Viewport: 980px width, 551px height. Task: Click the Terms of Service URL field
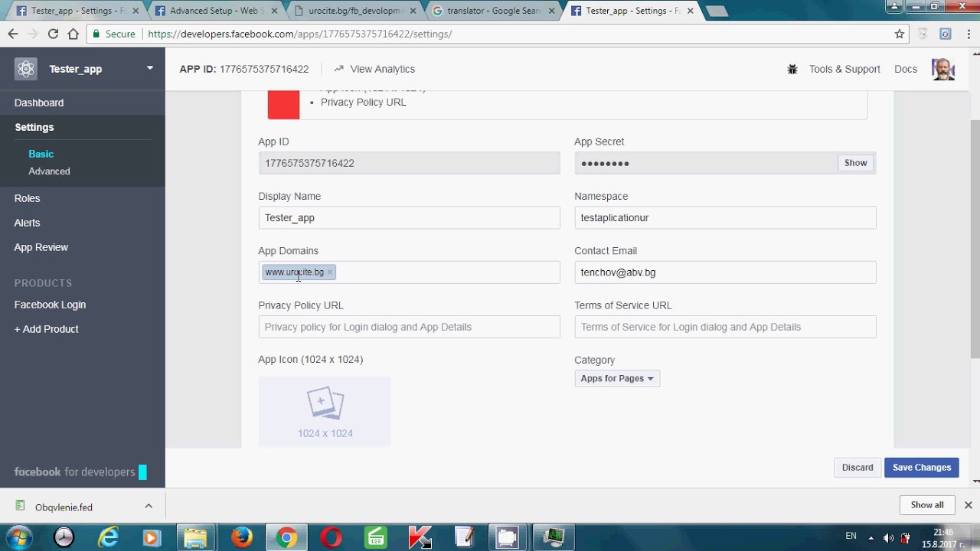(x=725, y=327)
